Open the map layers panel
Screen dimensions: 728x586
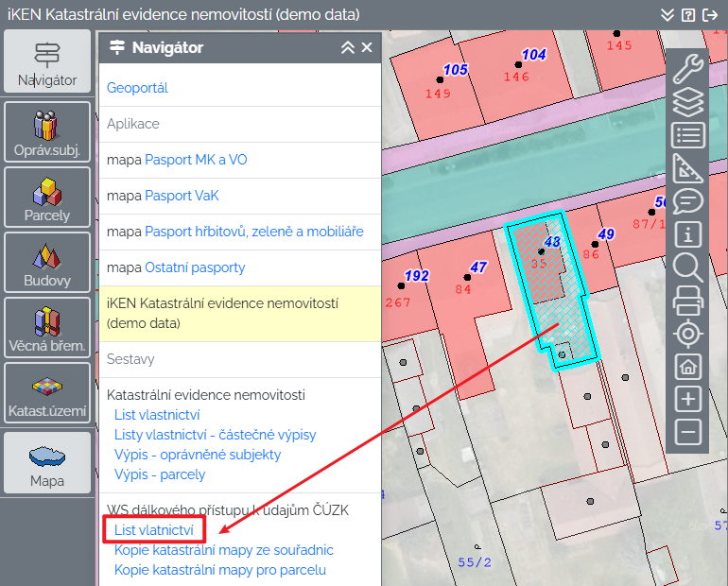[x=687, y=101]
